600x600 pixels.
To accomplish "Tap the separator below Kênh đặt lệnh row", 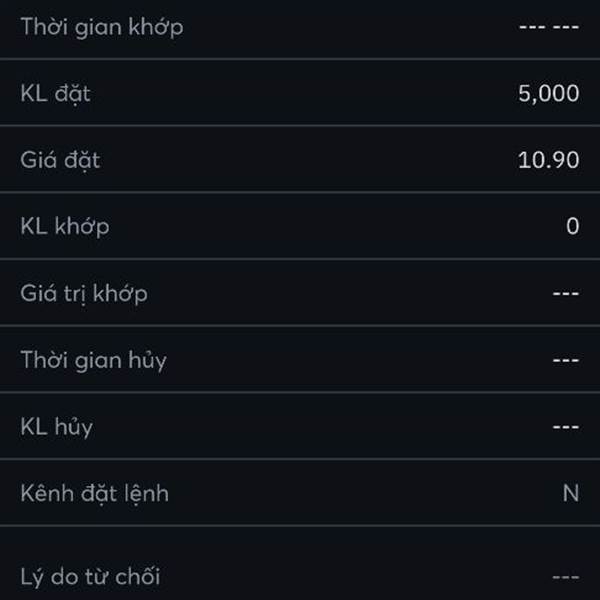I will point(300,525).
